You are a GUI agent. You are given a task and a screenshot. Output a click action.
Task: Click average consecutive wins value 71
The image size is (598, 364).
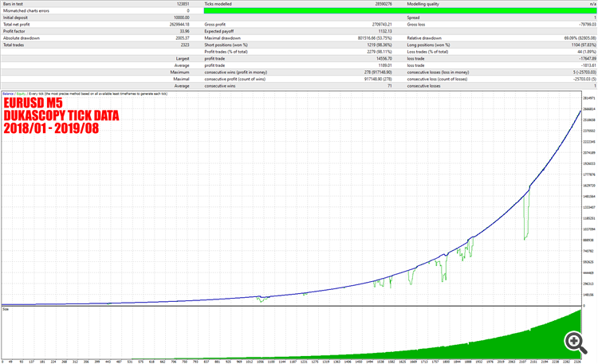(390, 86)
